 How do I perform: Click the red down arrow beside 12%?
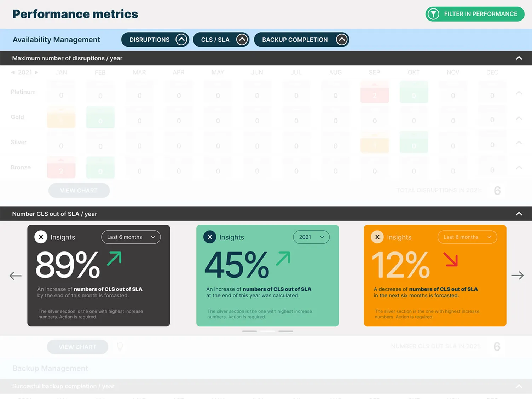tap(451, 259)
